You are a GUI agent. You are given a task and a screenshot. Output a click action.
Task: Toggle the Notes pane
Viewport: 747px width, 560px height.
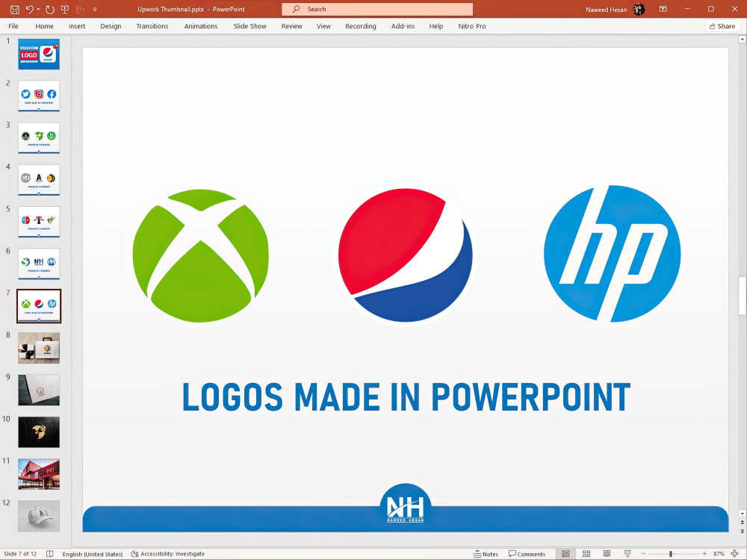pos(486,553)
